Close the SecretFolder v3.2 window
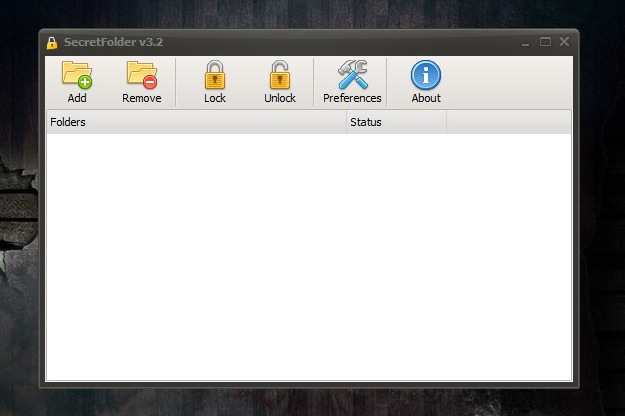Image resolution: width=625 pixels, height=416 pixels. (x=564, y=41)
